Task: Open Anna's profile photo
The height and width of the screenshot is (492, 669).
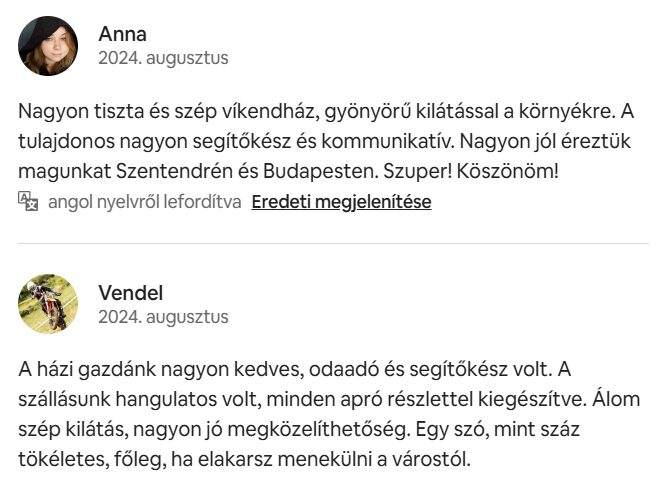Action: tap(48, 46)
